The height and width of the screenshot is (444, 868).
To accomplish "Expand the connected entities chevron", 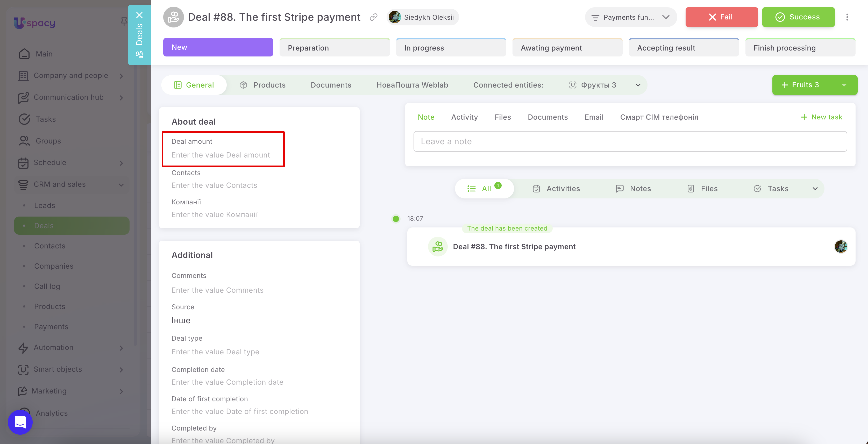I will pos(638,85).
